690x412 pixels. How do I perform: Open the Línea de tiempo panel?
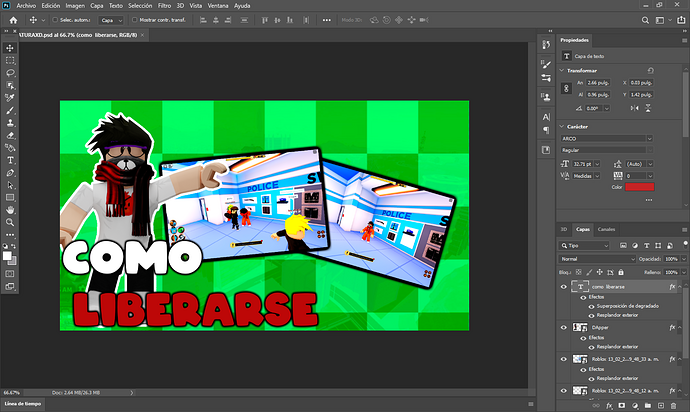point(22,403)
